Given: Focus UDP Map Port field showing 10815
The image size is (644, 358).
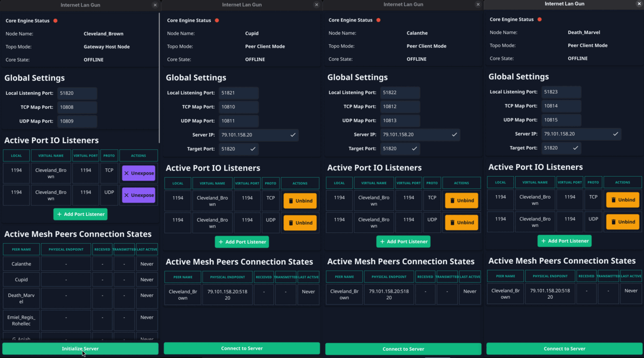Looking at the screenshot, I should 562,120.
